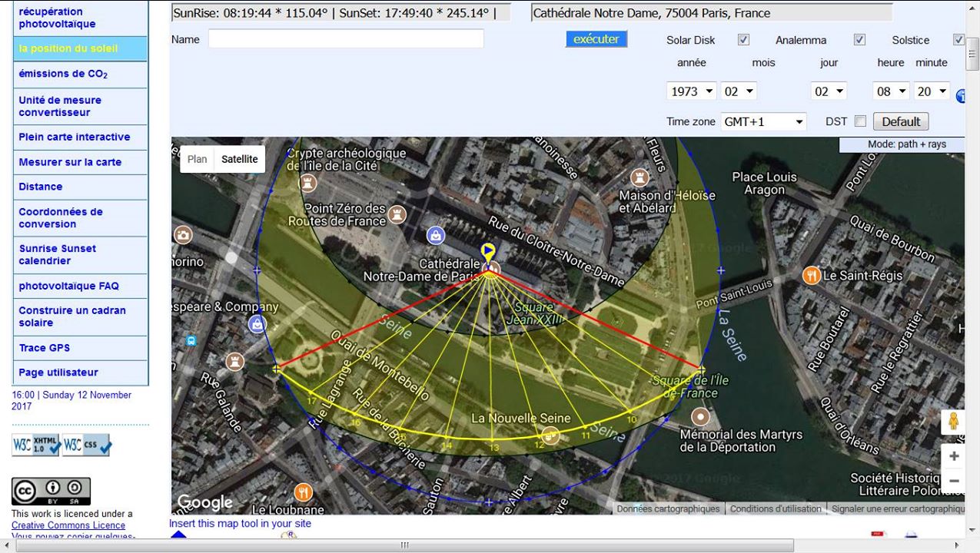This screenshot has height=553, width=980.
Task: Open Creative Commons BY-SA badge
Action: coord(51,492)
